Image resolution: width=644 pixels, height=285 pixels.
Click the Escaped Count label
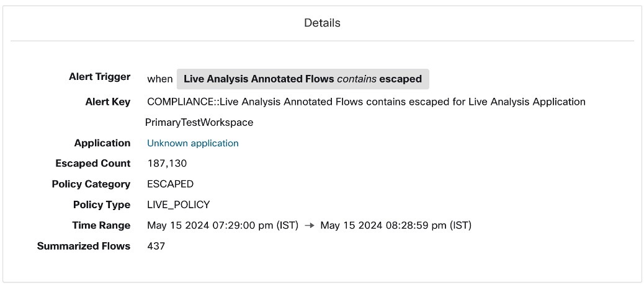93,164
